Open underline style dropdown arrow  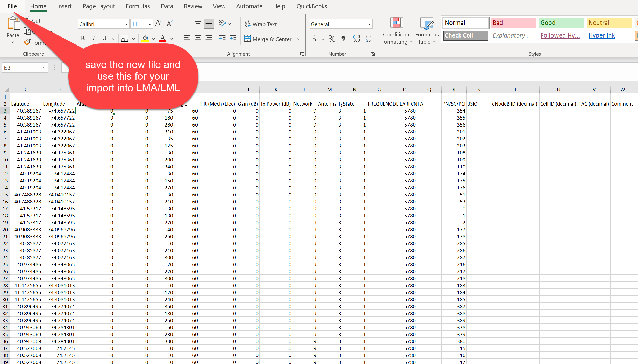[113, 39]
